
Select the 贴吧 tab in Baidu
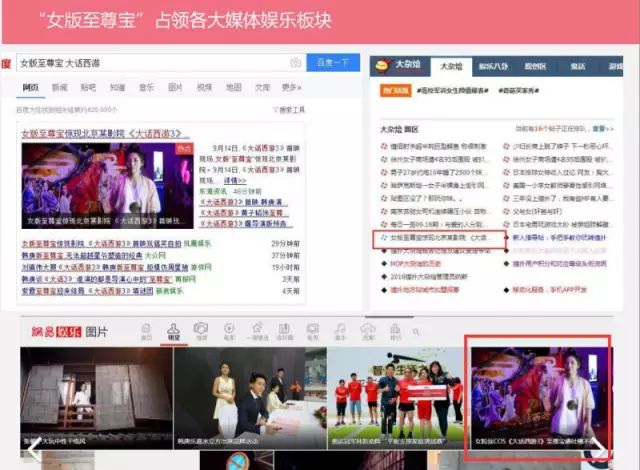pos(88,87)
